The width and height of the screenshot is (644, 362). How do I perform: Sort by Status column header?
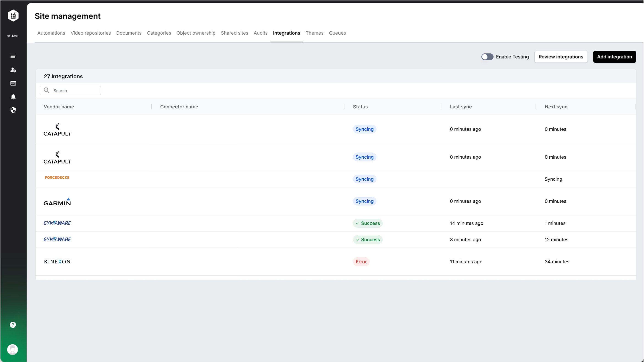point(360,107)
